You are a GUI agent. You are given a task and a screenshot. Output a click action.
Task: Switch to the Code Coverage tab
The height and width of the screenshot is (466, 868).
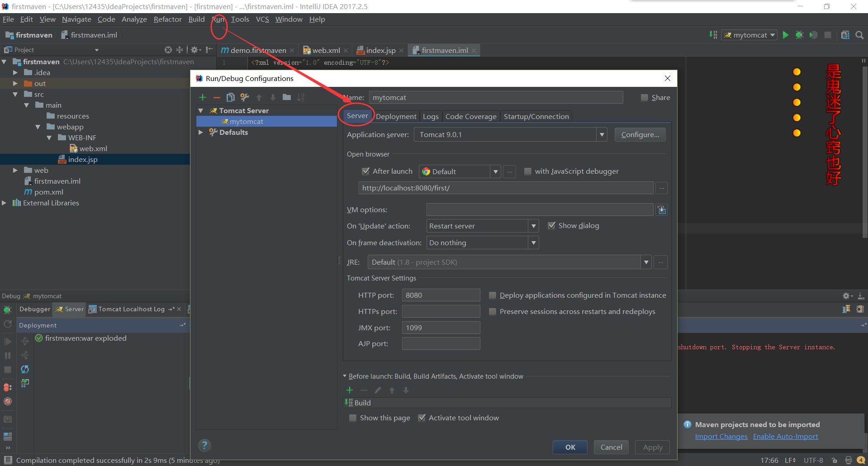coord(471,117)
